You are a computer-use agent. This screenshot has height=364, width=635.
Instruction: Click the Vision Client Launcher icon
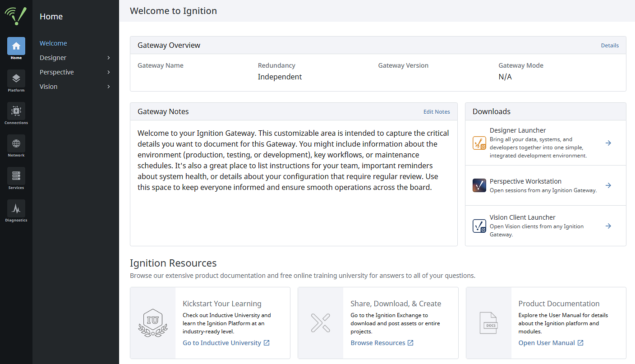tap(479, 226)
